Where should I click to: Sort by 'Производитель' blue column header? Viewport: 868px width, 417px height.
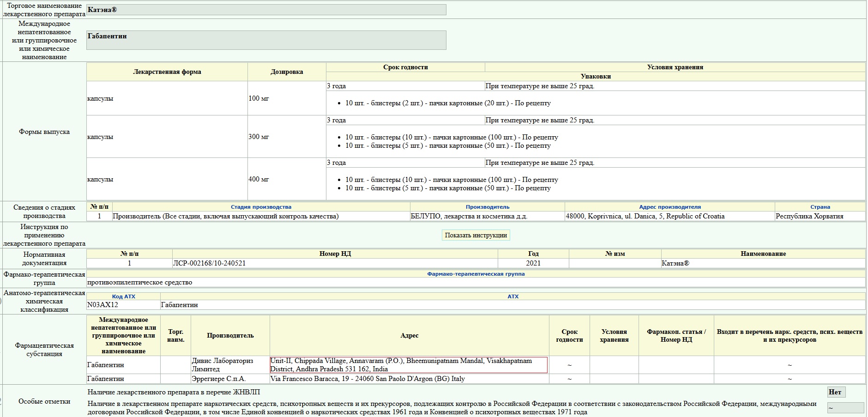tap(488, 207)
